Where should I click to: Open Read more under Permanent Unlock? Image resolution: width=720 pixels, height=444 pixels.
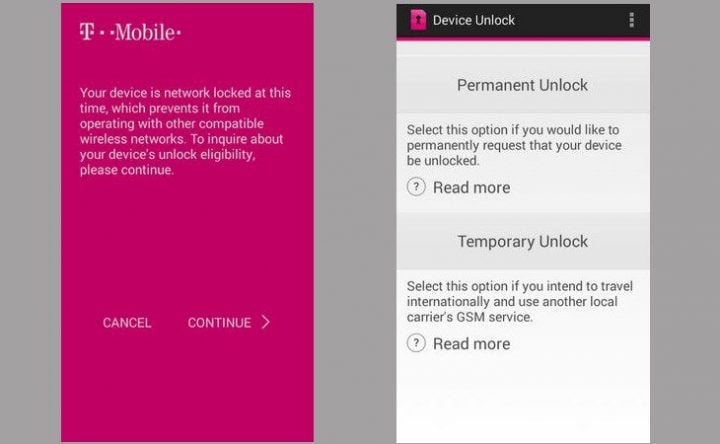point(472,187)
